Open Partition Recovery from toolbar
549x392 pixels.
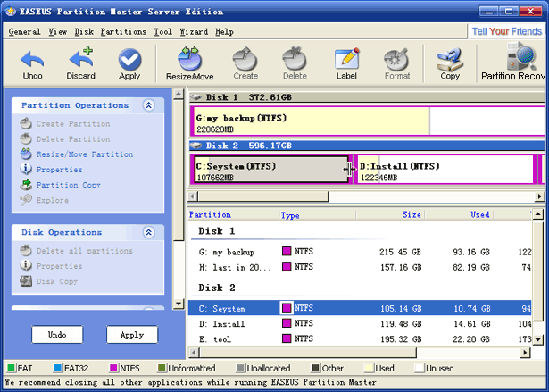515,63
